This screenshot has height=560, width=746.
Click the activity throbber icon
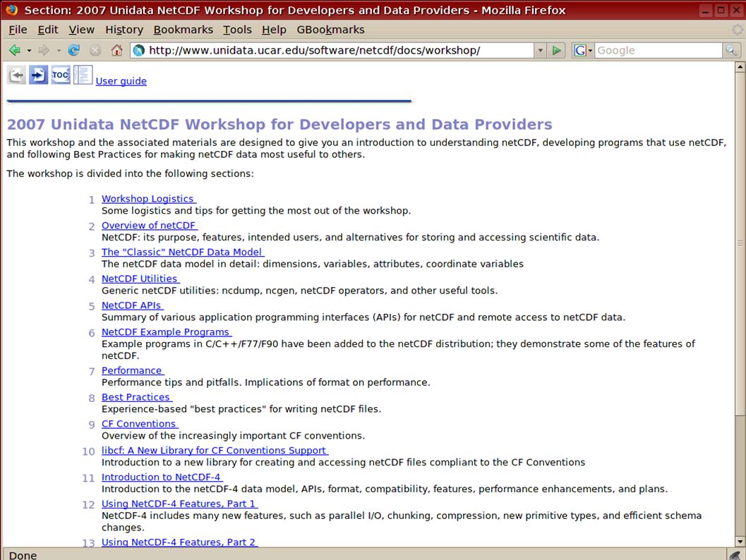pyautogui.click(x=737, y=30)
